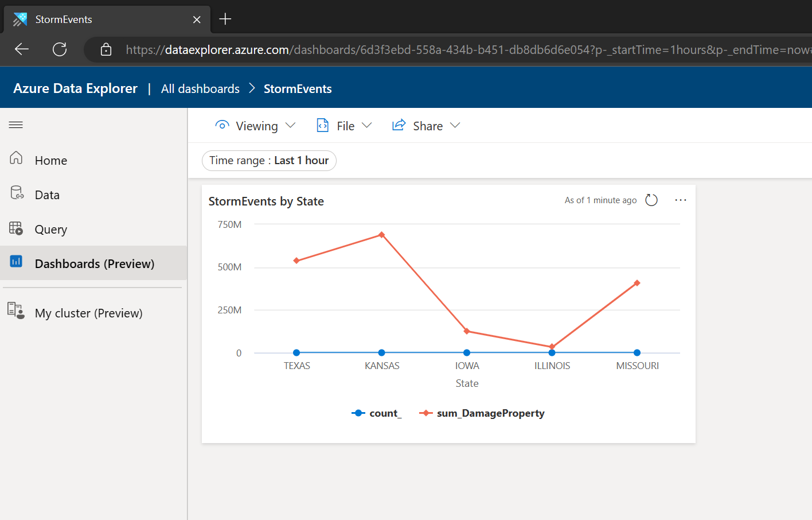Image resolution: width=812 pixels, height=520 pixels.
Task: Click the address bar lock icon
Action: click(106, 50)
